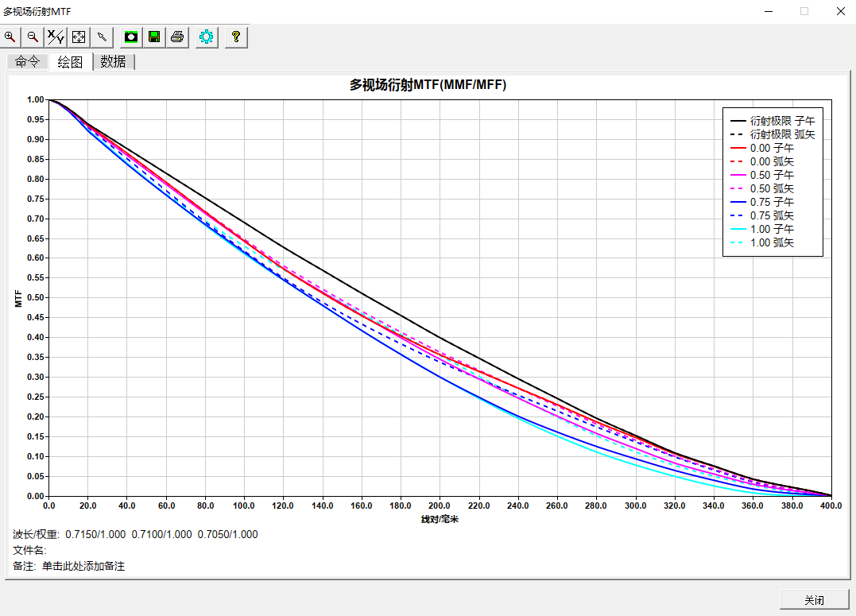
Task: Click wavelength value 0.7050/1.000
Action: click(x=227, y=535)
